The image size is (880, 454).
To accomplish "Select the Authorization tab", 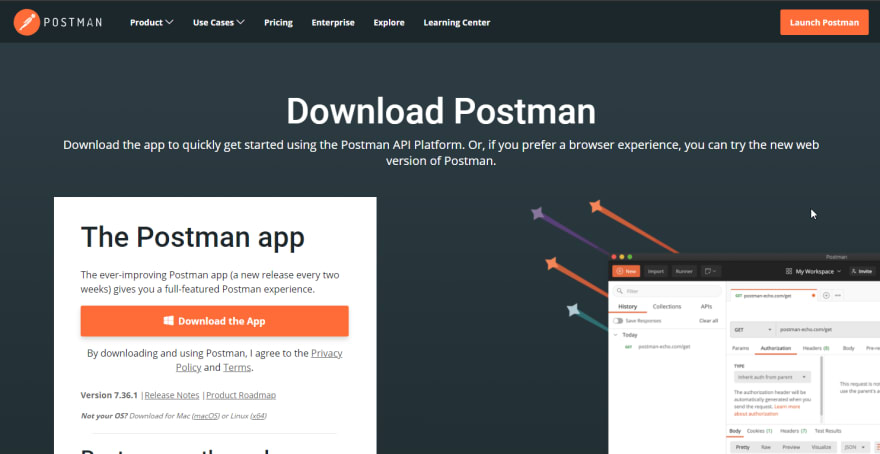I will point(776,348).
